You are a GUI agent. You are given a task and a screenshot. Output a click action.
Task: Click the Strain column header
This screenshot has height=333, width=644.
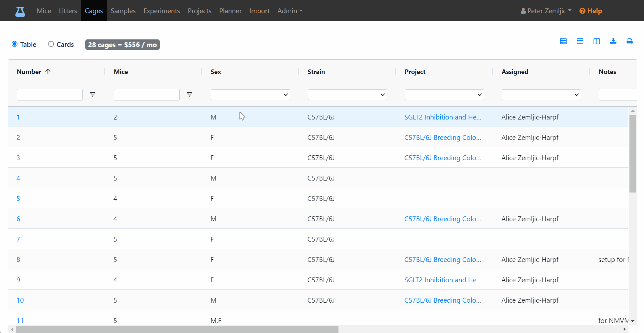(x=316, y=72)
